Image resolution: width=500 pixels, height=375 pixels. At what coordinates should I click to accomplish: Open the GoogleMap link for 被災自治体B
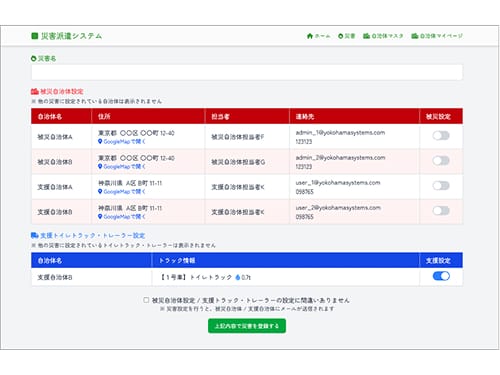[x=122, y=167]
